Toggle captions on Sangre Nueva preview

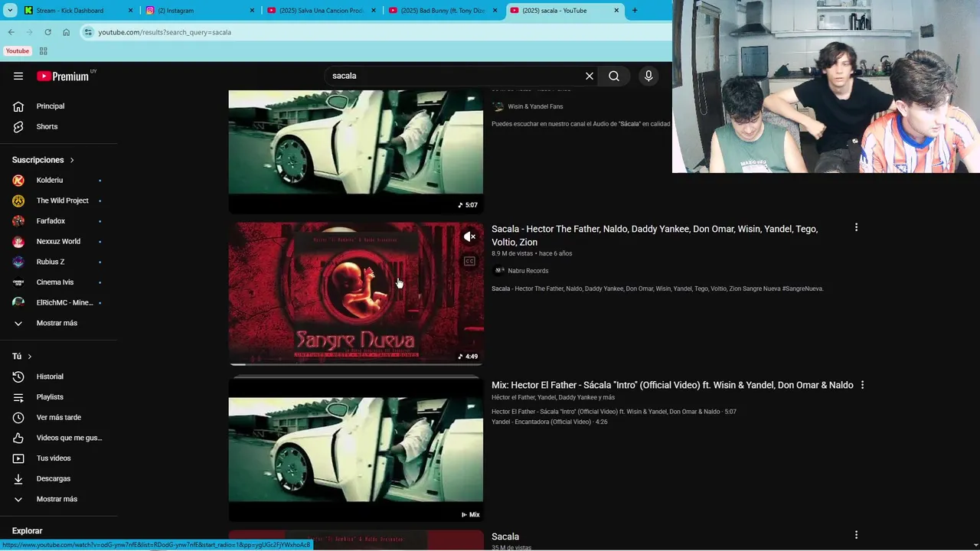coord(469,262)
